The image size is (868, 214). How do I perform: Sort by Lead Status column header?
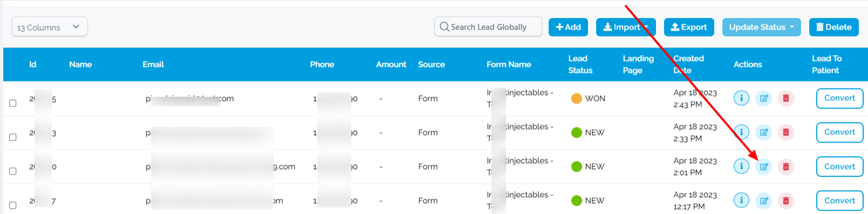[x=580, y=64]
